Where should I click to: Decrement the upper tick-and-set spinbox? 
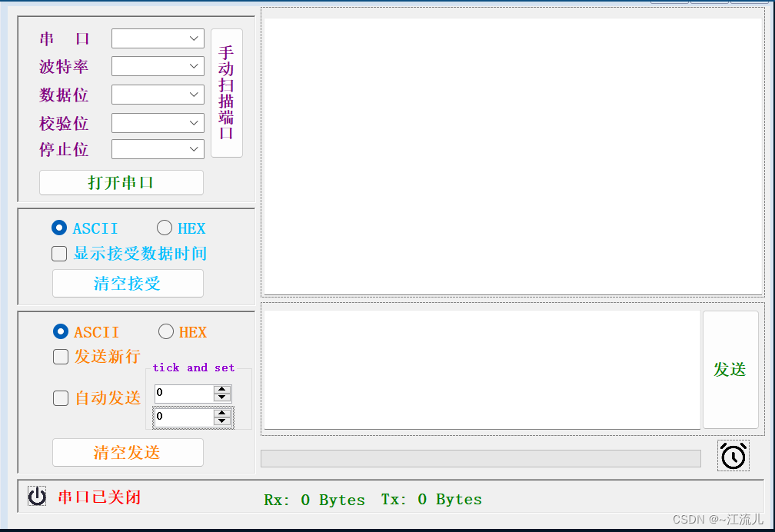[x=222, y=397]
